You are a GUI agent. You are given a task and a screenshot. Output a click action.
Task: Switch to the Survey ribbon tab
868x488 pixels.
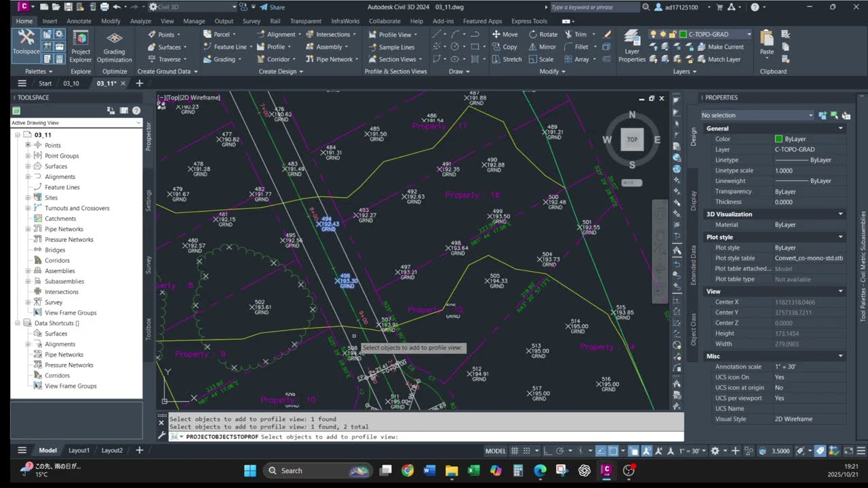[251, 21]
